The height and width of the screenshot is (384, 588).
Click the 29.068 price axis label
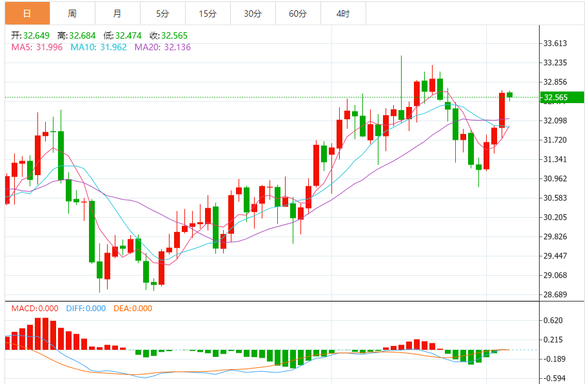coord(555,275)
